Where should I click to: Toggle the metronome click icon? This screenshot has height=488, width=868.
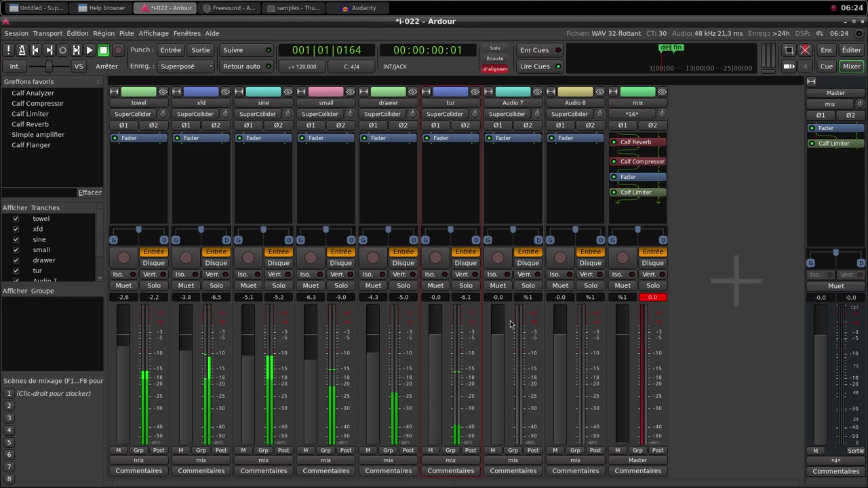tap(22, 50)
